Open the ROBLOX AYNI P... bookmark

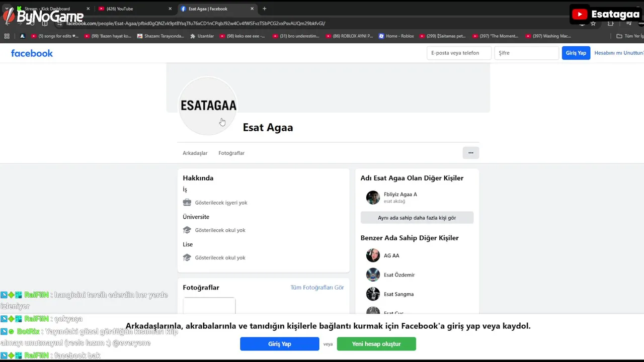tap(349, 36)
